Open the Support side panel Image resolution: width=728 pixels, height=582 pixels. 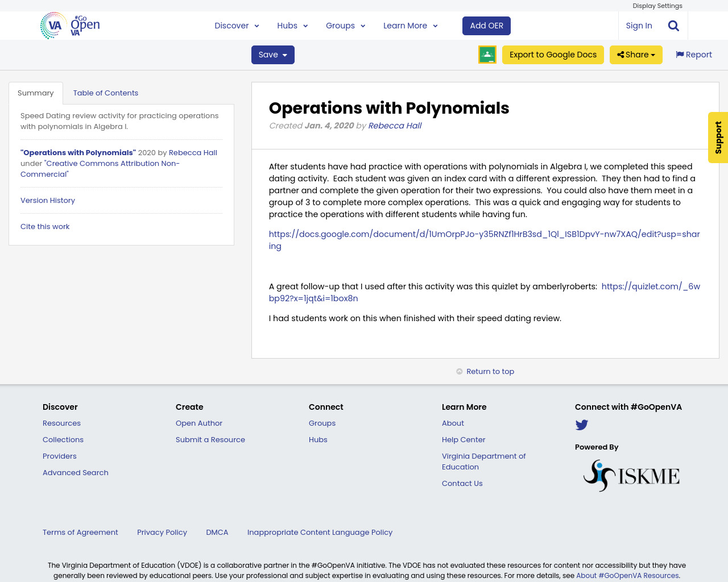717,138
